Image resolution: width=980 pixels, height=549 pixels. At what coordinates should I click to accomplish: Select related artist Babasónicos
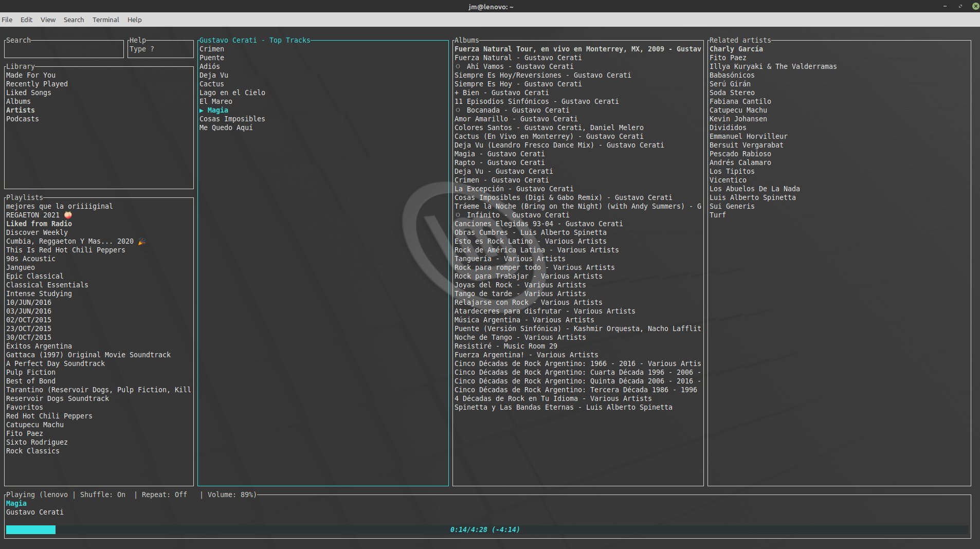coord(732,75)
